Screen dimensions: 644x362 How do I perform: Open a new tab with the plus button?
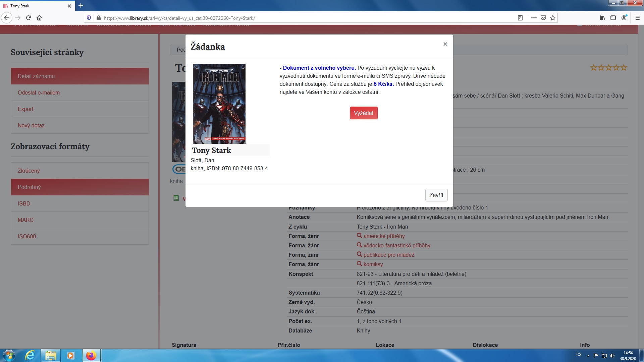pyautogui.click(x=81, y=5)
